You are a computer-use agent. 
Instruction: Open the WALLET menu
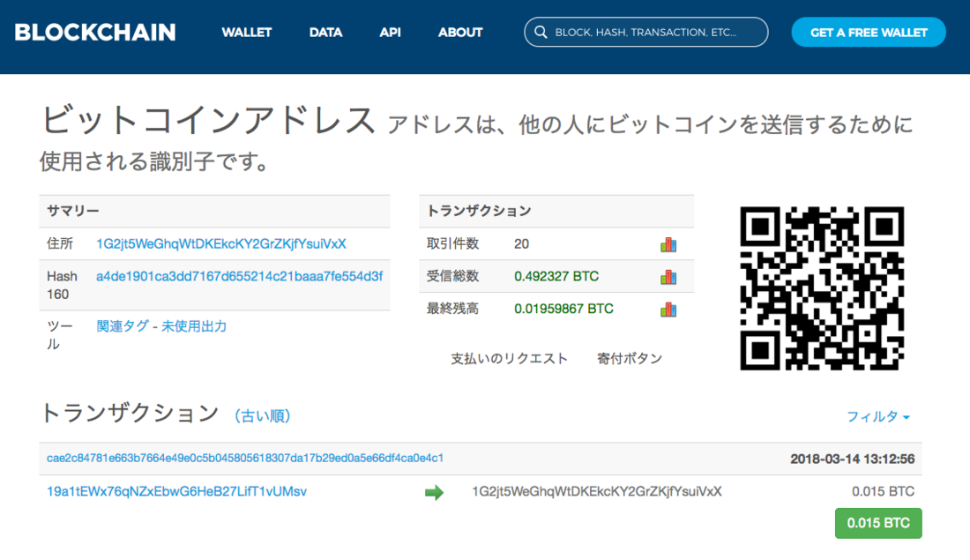247,32
